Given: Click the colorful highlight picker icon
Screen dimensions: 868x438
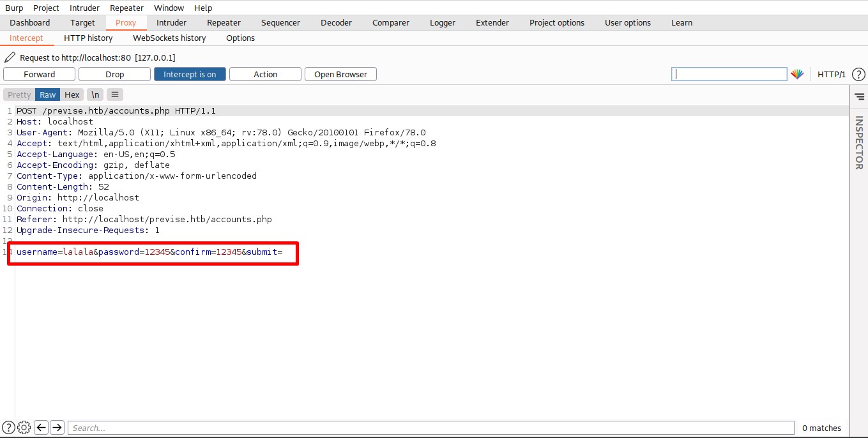Looking at the screenshot, I should 797,74.
